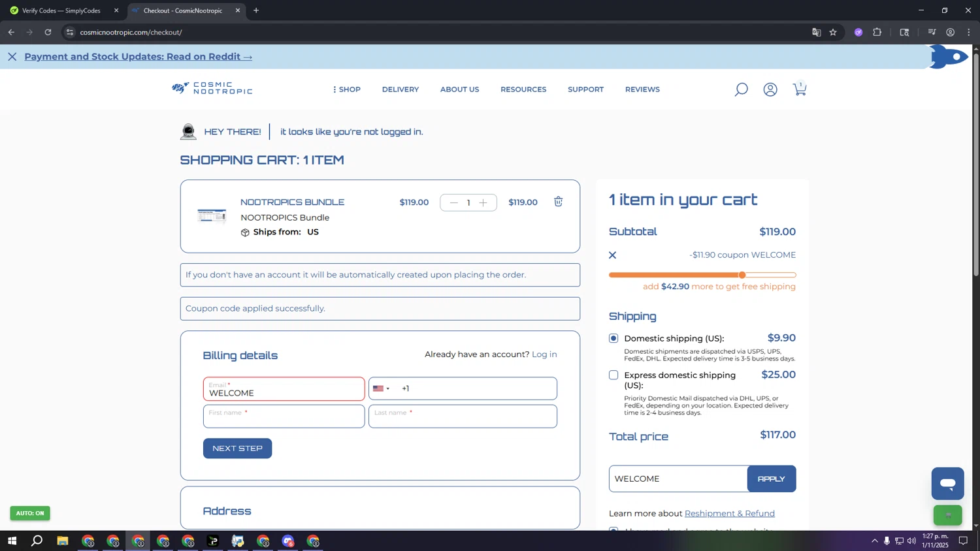Open the SHOP menu
This screenshot has width=980, height=551.
tap(347, 89)
